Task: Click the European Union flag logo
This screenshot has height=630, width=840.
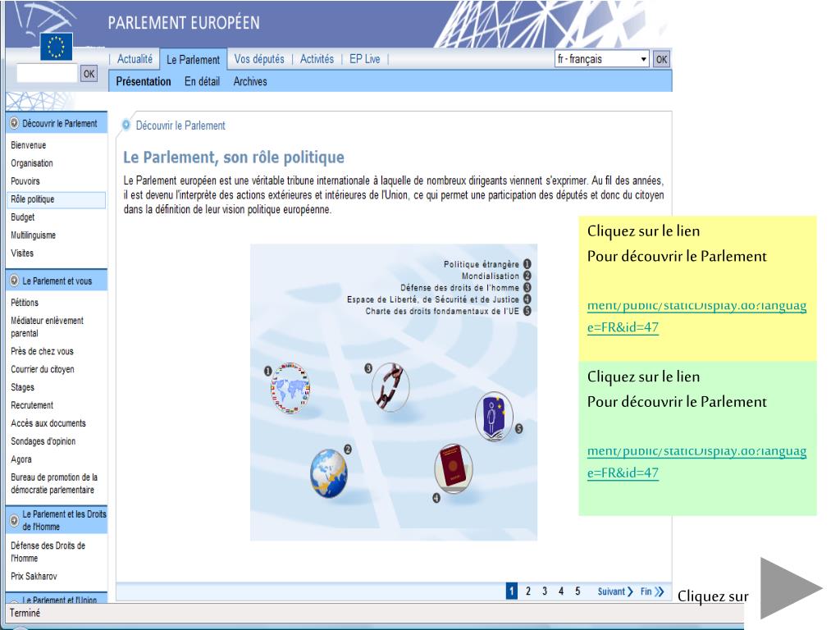Action: click(x=57, y=47)
